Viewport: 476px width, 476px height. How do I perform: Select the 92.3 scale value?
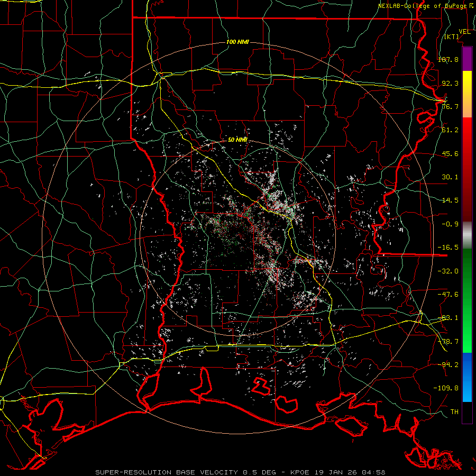click(x=450, y=83)
